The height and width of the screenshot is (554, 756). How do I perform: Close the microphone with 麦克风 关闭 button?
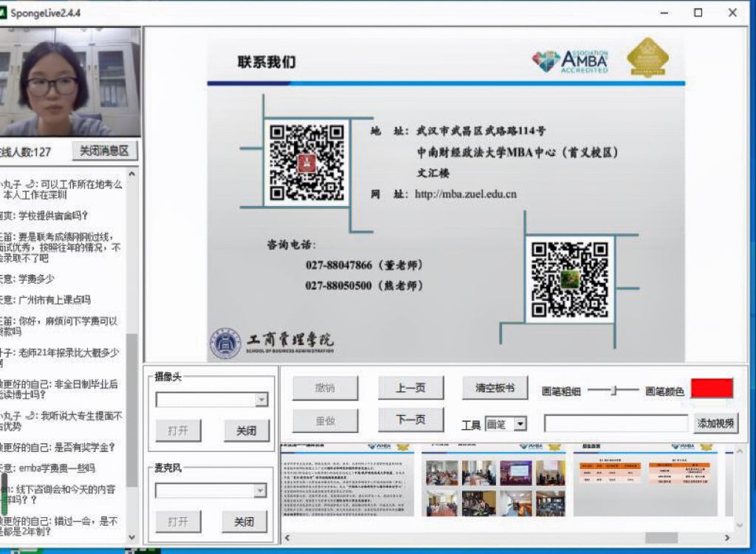click(244, 521)
